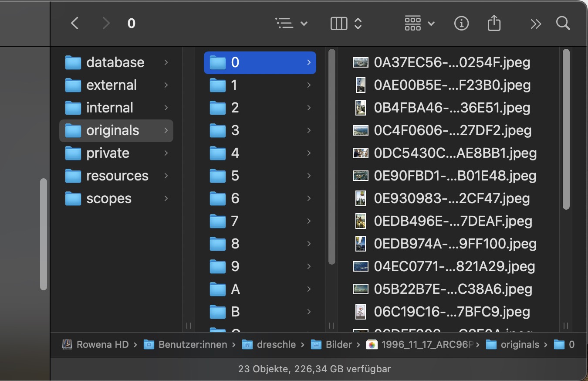The height and width of the screenshot is (381, 588).
Task: Click the back navigation arrow
Action: (75, 23)
